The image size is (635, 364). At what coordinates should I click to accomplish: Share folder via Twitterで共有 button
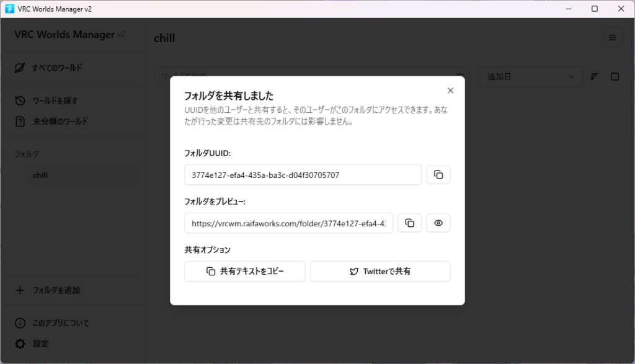[x=380, y=272]
